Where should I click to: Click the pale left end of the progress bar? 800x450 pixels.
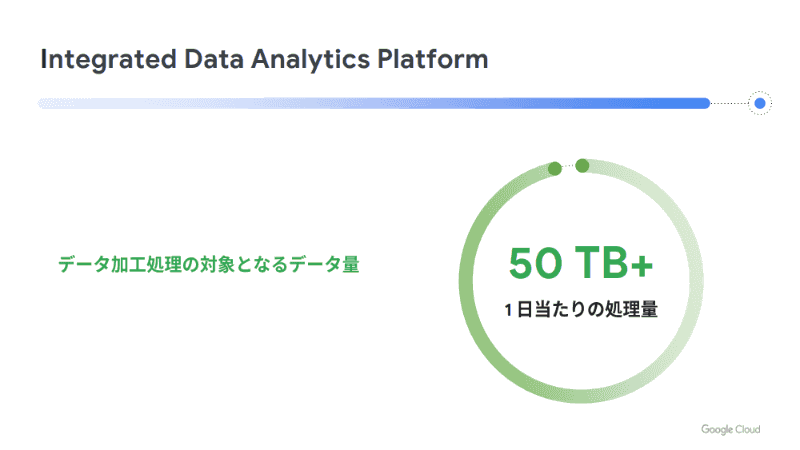[50, 103]
